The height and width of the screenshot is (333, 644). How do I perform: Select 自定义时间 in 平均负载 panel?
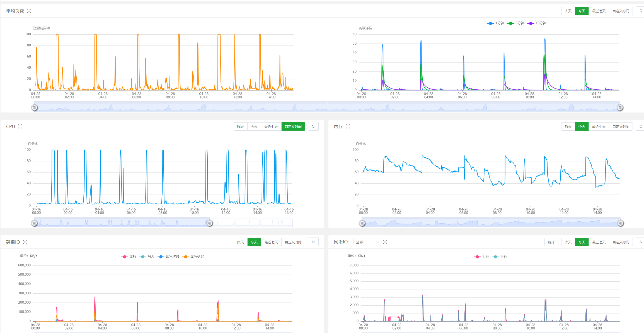[621, 11]
